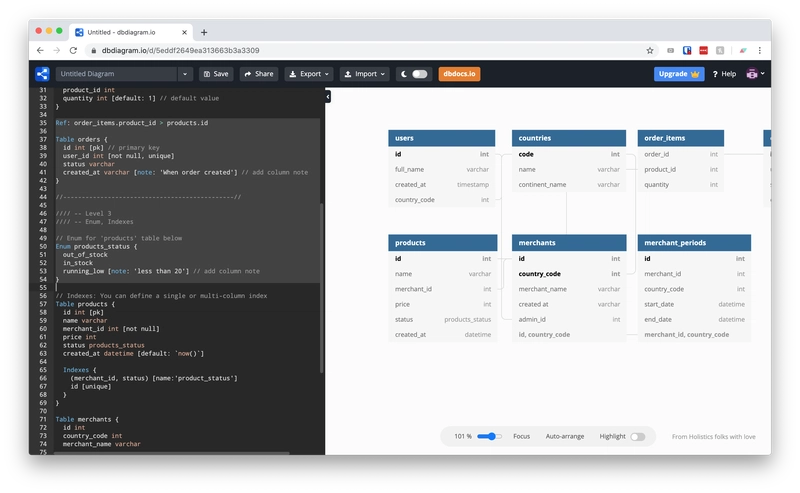Image resolution: width=800 pixels, height=493 pixels.
Task: Click end_date row in merchant_periods table
Action: 694,319
